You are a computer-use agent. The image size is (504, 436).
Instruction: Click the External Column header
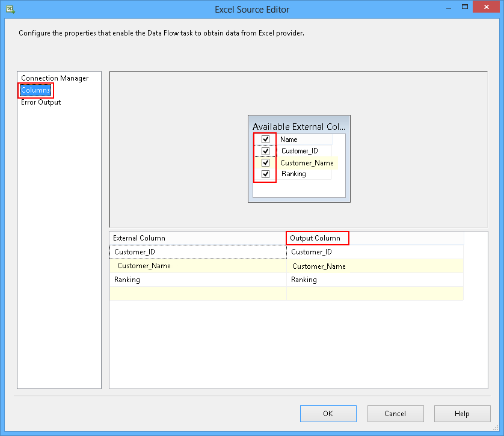(198, 238)
